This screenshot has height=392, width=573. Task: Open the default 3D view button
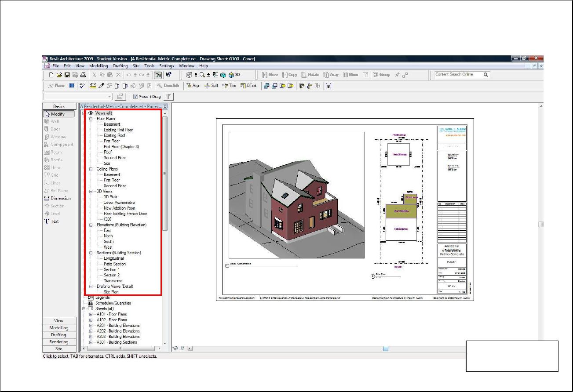point(234,75)
